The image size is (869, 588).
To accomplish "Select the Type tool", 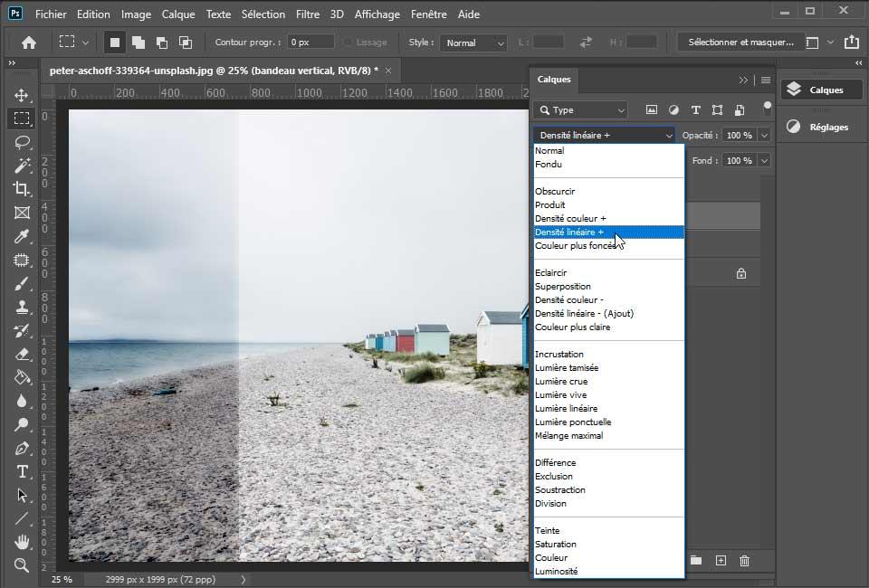I will click(x=22, y=471).
